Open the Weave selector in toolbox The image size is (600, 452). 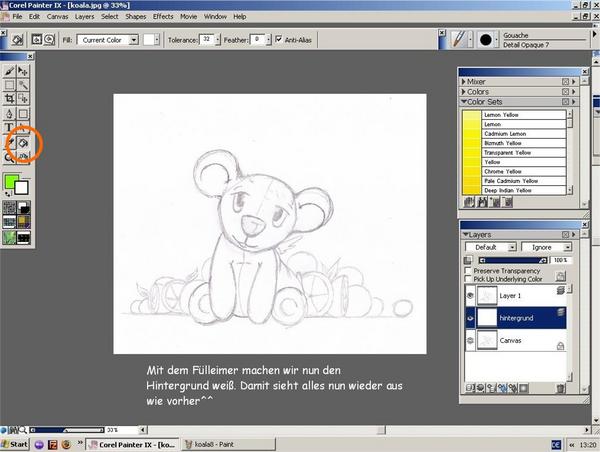coord(23,222)
